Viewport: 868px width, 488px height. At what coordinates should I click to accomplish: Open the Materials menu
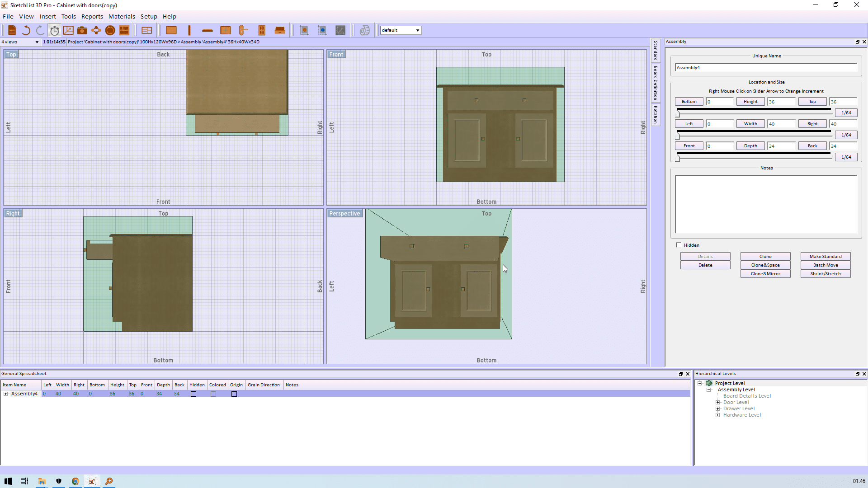122,16
